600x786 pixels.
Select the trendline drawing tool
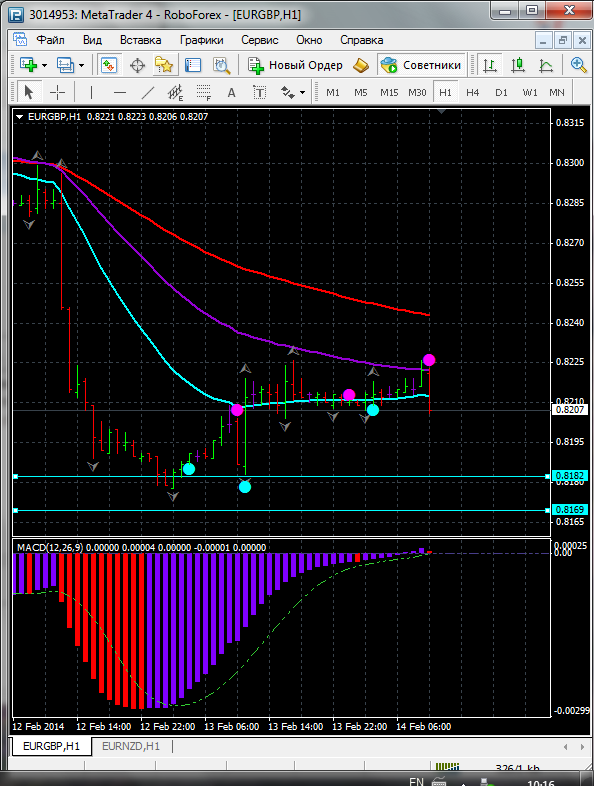click(x=148, y=92)
